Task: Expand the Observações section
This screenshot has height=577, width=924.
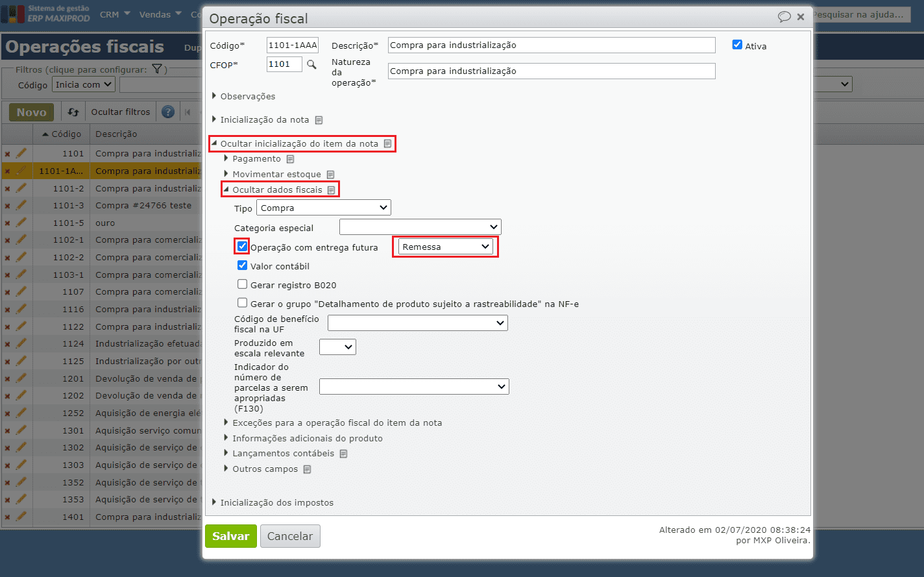Action: point(244,96)
